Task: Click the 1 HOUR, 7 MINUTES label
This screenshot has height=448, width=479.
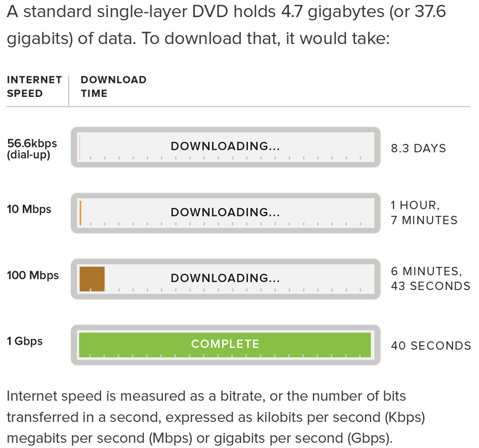Action: coord(424,213)
